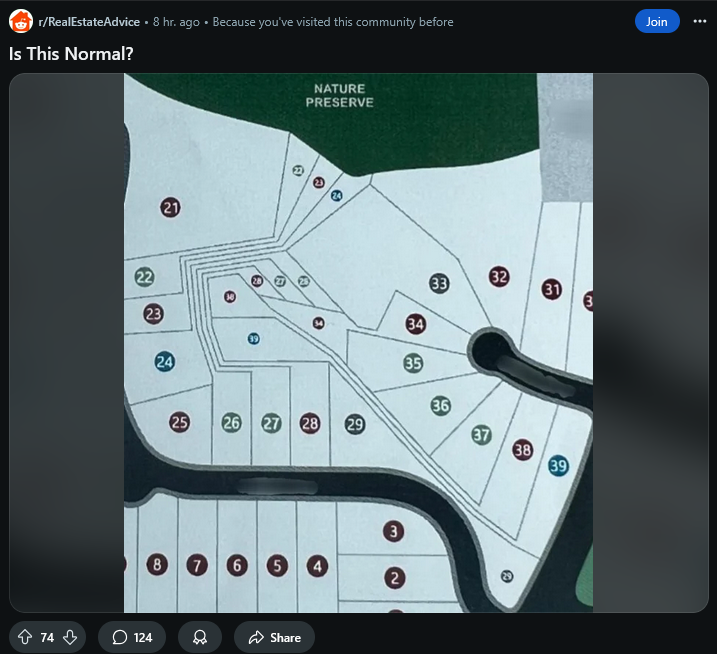Open the 124 comments

coord(132,637)
